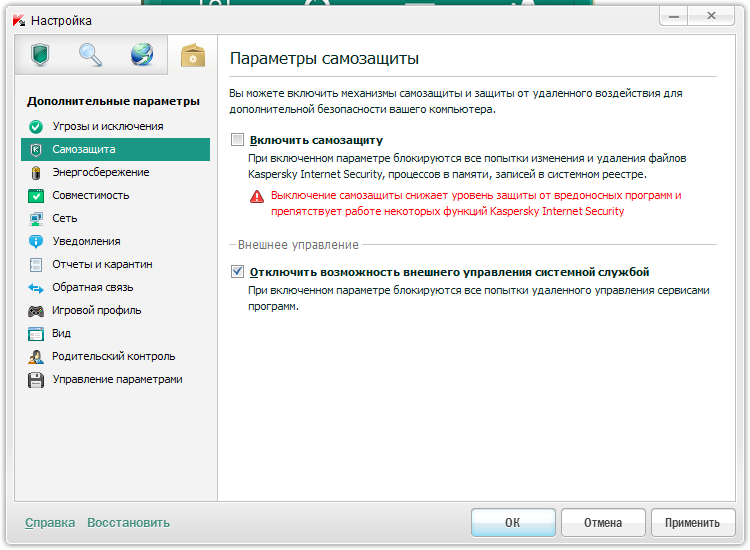Image resolution: width=750 pixels, height=550 pixels.
Task: Open the Update globe tab
Action: coord(142,55)
